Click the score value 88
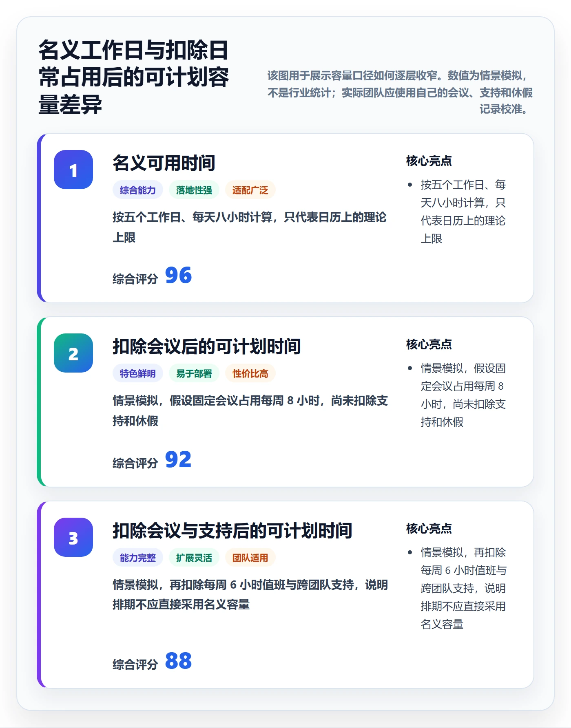This screenshot has height=728, width=571. (178, 661)
